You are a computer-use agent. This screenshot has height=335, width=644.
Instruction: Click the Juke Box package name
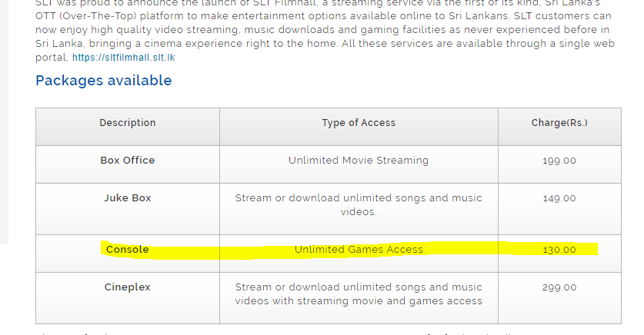pos(128,198)
